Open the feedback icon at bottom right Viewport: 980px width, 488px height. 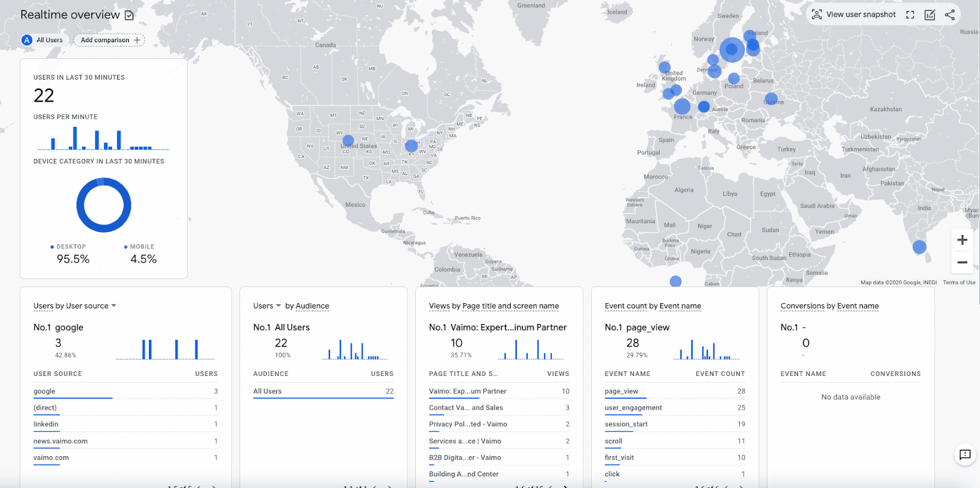tap(965, 454)
